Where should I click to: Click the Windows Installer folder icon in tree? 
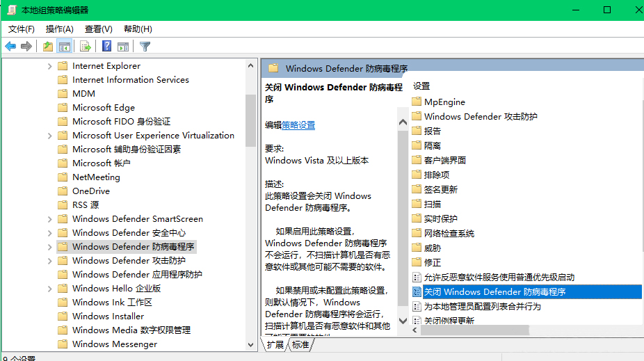(x=63, y=316)
